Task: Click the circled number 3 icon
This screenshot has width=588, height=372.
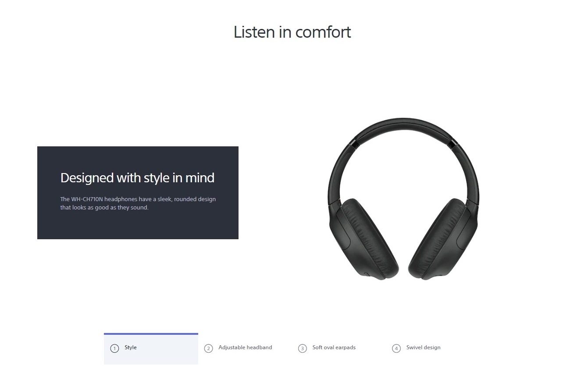Action: (303, 349)
